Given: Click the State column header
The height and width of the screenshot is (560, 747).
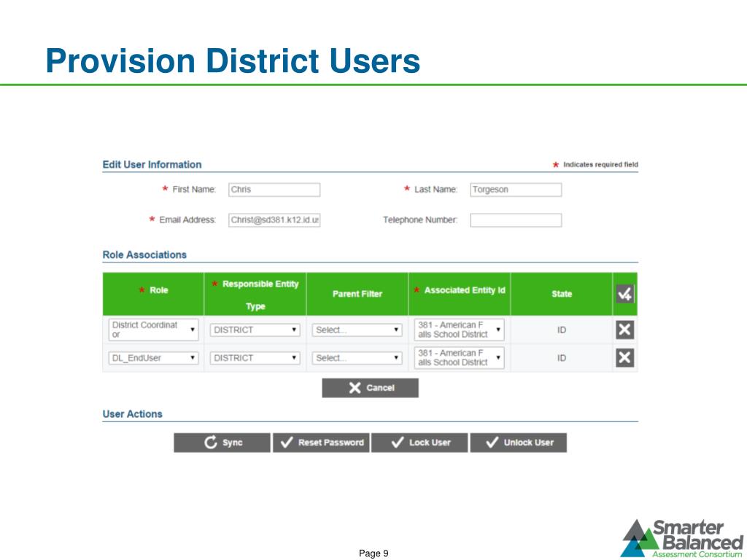Looking at the screenshot, I should tap(561, 294).
